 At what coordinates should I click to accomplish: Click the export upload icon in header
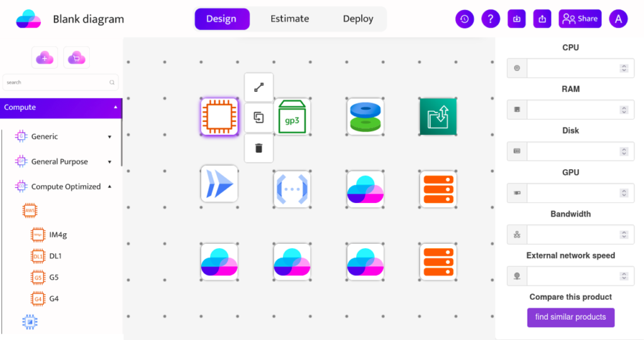pos(542,19)
